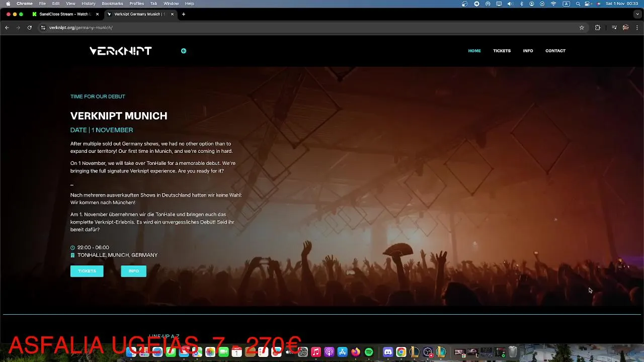
Task: Open Control Center in the menu bar
Action: click(x=588, y=4)
